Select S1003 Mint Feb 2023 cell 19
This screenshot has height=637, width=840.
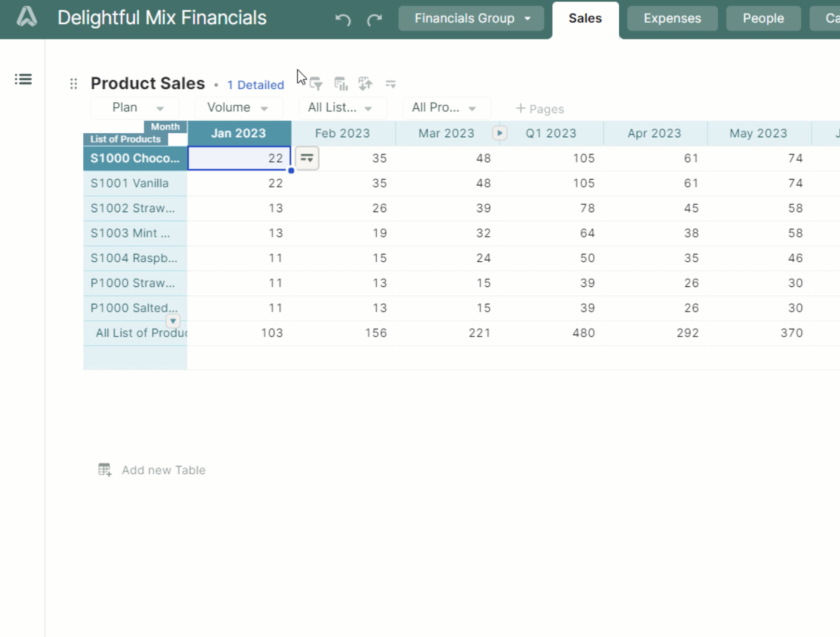pyautogui.click(x=343, y=233)
